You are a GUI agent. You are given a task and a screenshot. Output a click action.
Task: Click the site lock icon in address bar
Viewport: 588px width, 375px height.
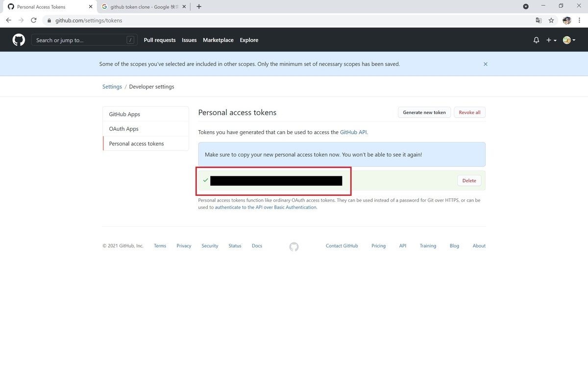pyautogui.click(x=49, y=21)
